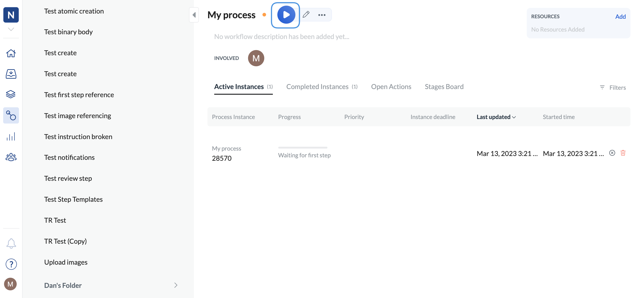Open the Inbox tray icon in sidebar
This screenshot has width=644, height=298.
[x=11, y=74]
